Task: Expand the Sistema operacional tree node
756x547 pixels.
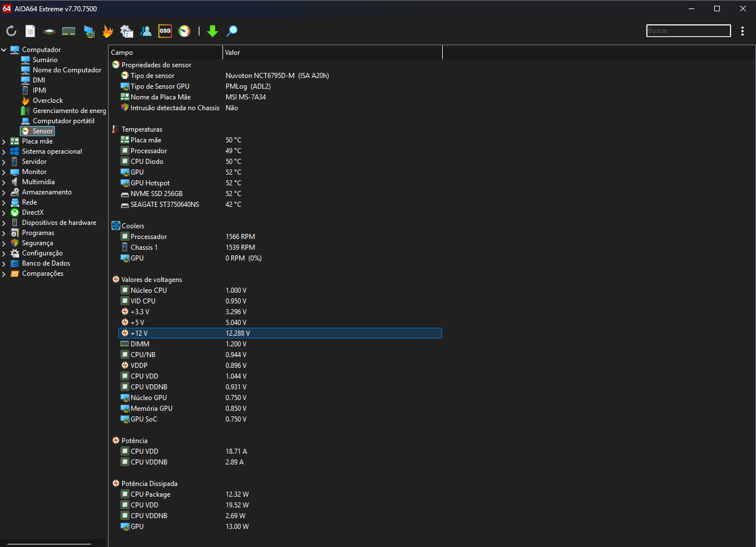Action: 4,151
